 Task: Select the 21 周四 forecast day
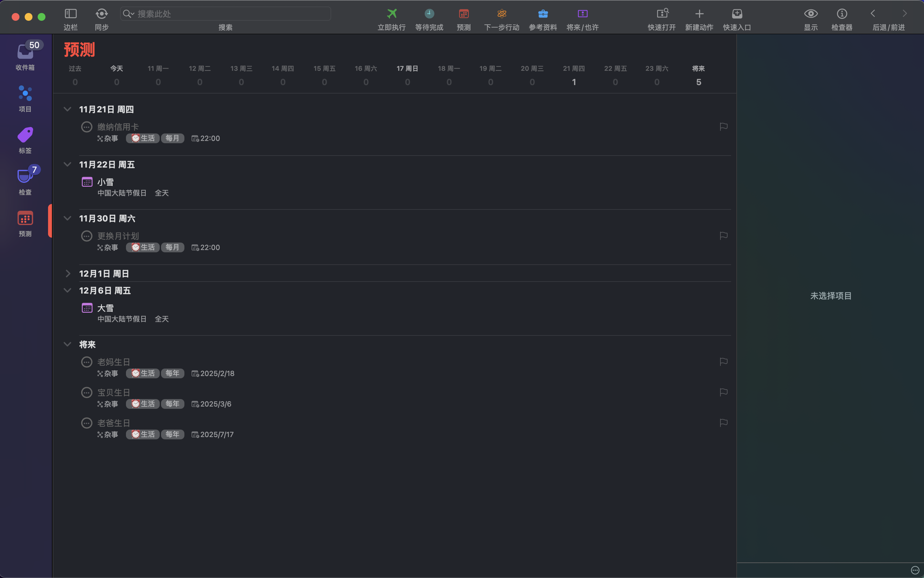(574, 75)
